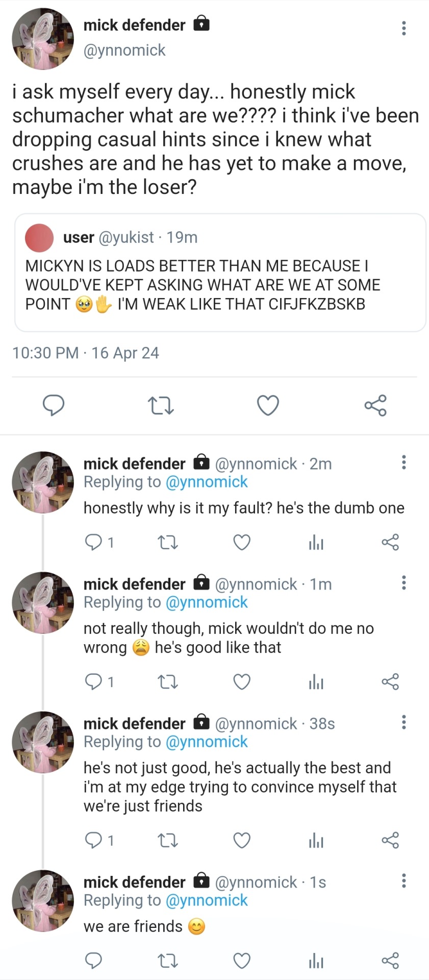Like the "he's the dumb one" reply
Screen dimensions: 429x980
[x=242, y=542]
